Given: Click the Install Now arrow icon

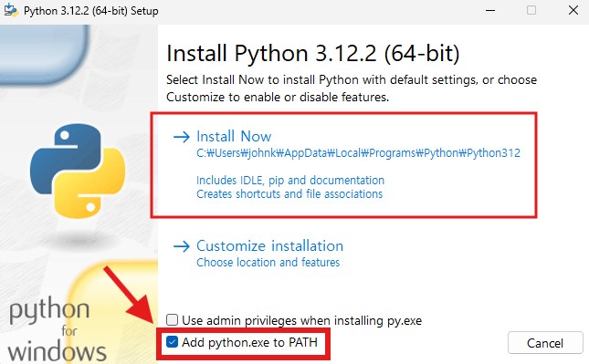Looking at the screenshot, I should 182,137.
